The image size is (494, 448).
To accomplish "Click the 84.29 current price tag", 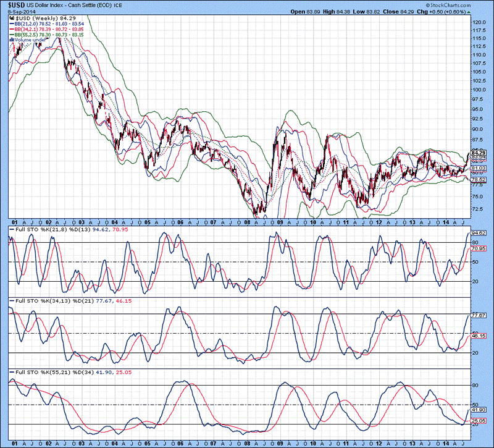I will 479,152.
